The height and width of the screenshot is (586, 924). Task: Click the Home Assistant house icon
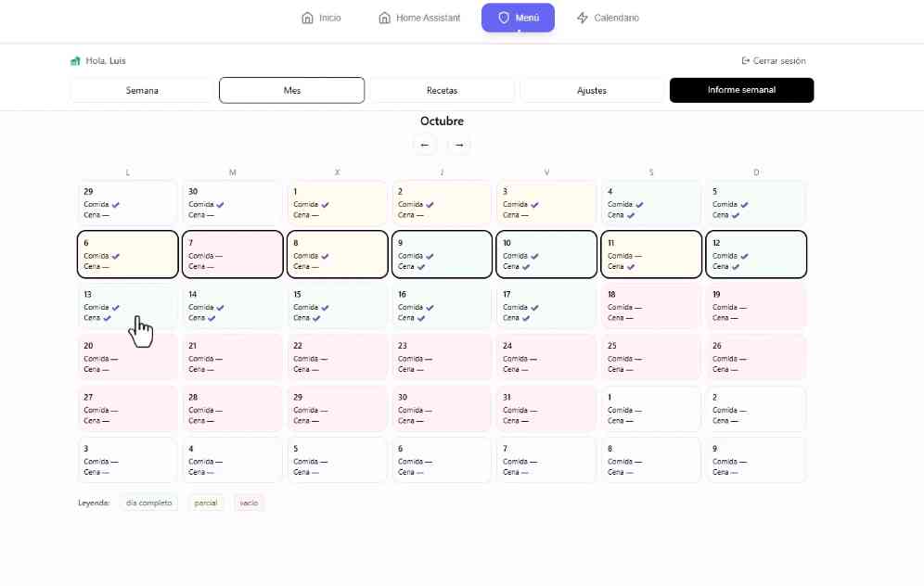384,18
